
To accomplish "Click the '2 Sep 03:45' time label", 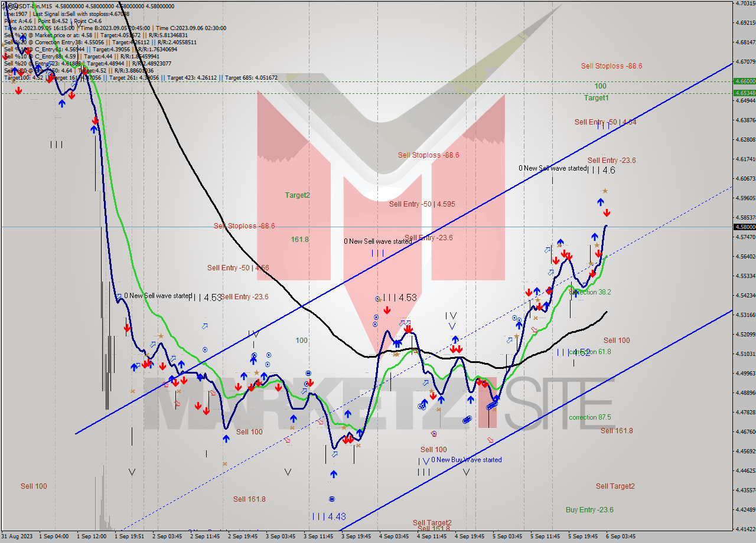I will [167, 537].
